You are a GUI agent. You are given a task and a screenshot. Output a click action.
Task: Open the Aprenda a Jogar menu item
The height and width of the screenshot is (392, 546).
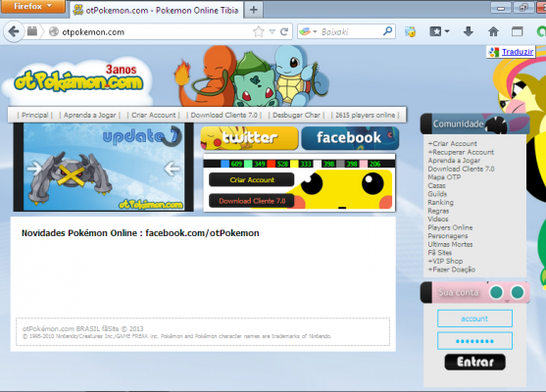(90, 115)
